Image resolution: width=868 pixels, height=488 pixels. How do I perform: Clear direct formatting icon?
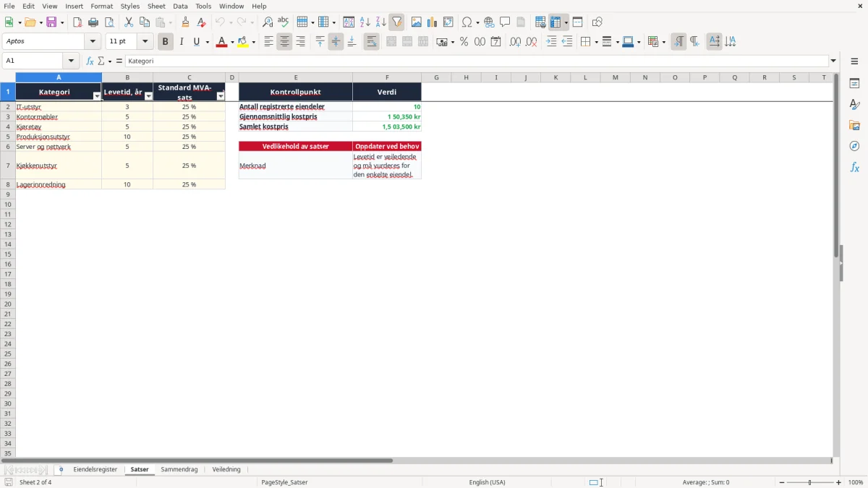(202, 22)
